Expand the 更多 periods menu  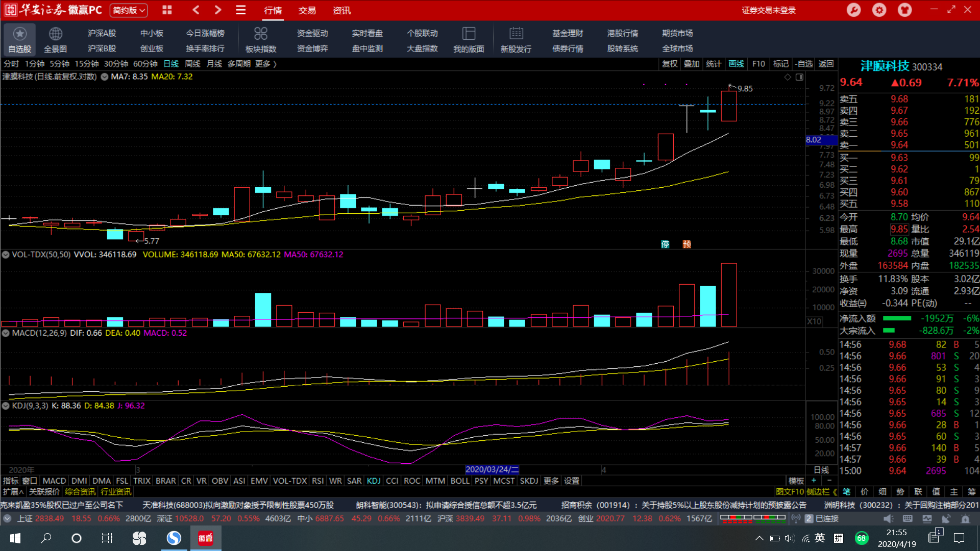265,64
